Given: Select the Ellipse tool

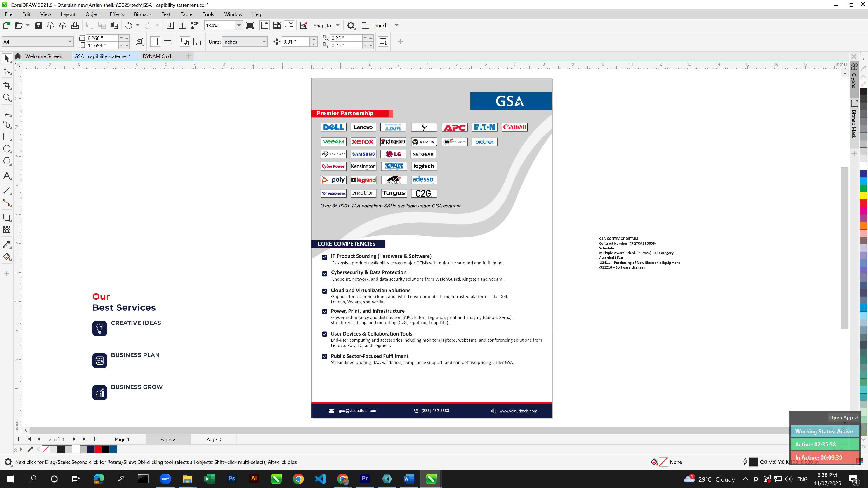Looking at the screenshot, I should tap(7, 149).
